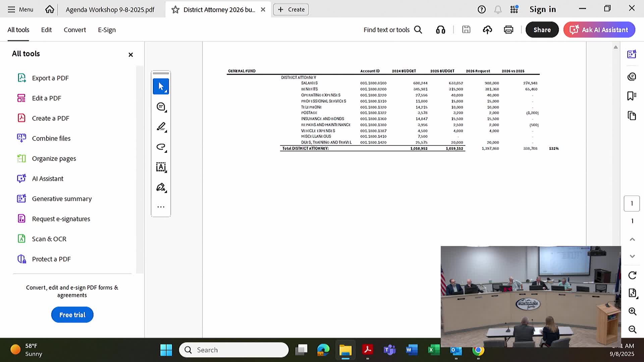
Task: Open the Fill and Sign pen tool
Action: pos(161,187)
